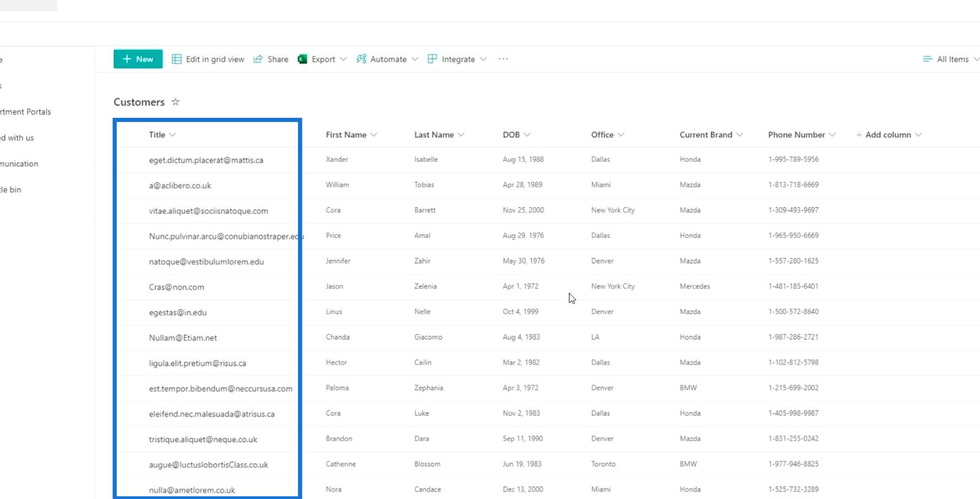This screenshot has height=499, width=980.
Task: Open the a@aclibero.co.uk item
Action: click(180, 186)
